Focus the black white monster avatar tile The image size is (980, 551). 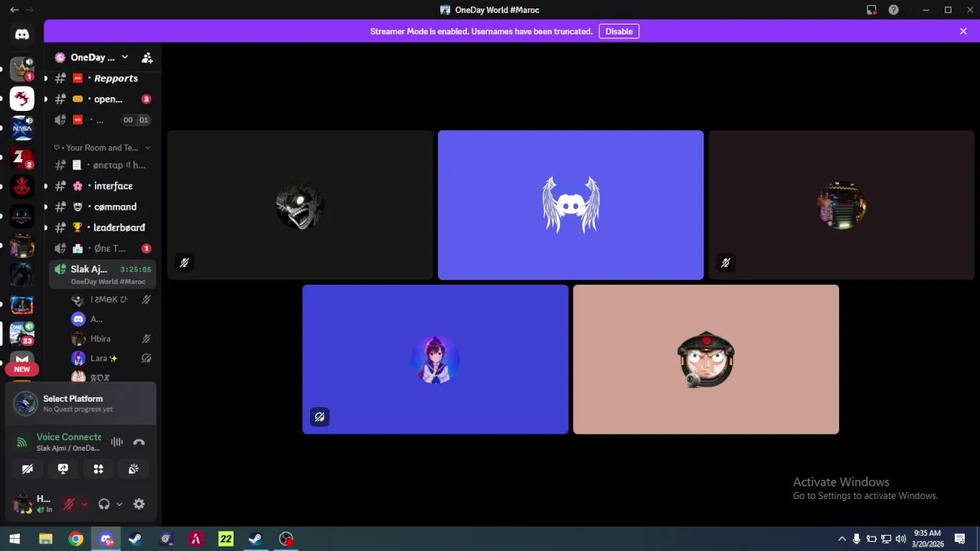coord(300,205)
